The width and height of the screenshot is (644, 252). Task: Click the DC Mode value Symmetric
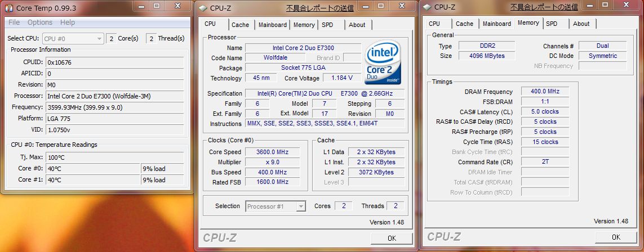click(x=602, y=56)
